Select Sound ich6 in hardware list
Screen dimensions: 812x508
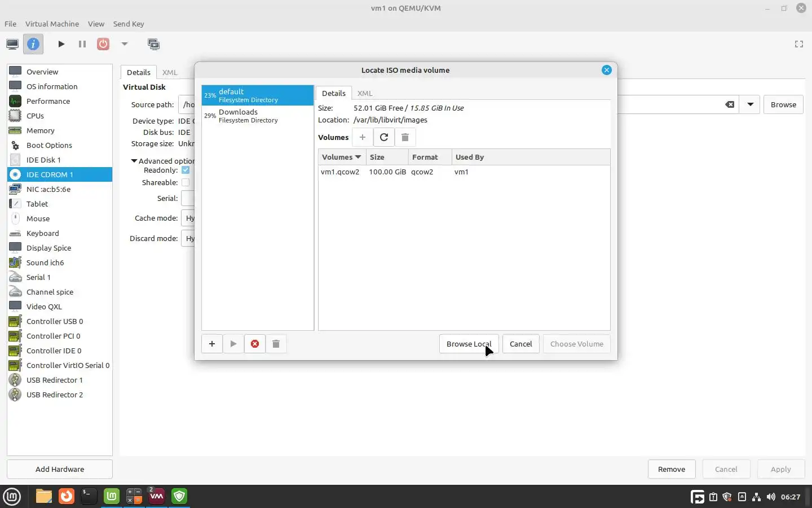point(60,262)
